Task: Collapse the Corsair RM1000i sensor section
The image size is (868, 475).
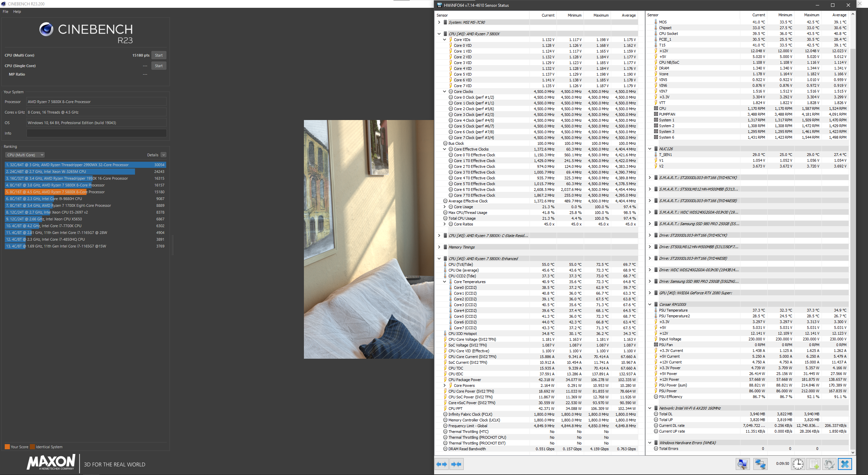Action: (650, 304)
